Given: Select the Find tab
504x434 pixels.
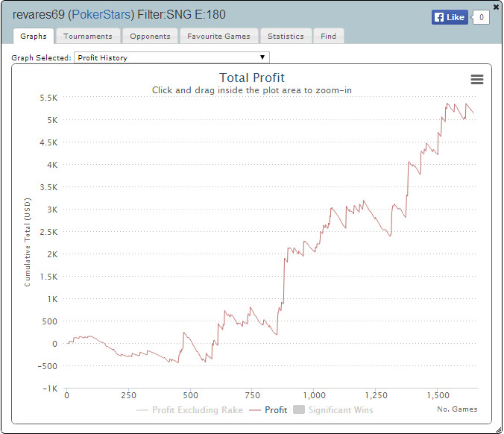Looking at the screenshot, I should (x=328, y=36).
